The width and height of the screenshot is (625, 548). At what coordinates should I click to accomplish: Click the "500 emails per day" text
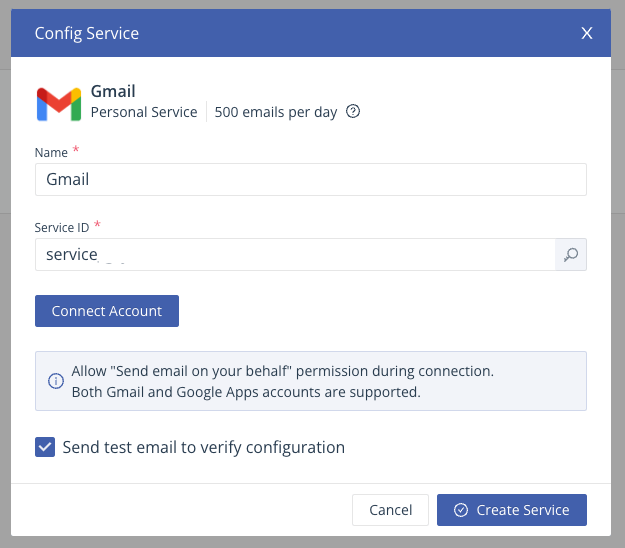pos(276,112)
